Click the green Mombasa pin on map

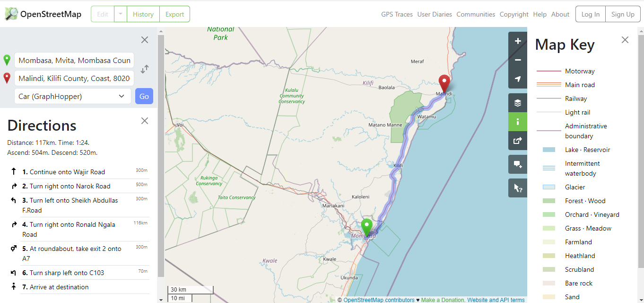(366, 228)
